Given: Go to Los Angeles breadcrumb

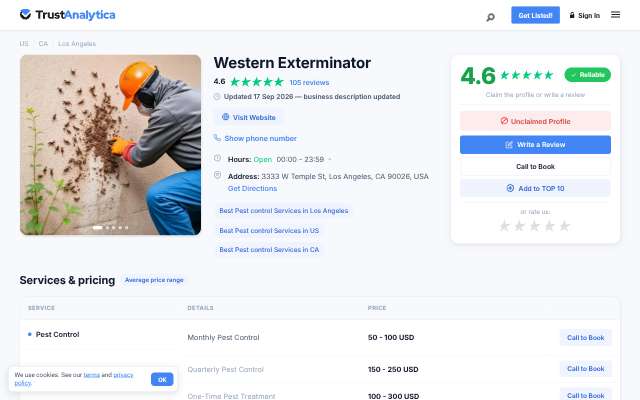Looking at the screenshot, I should pyautogui.click(x=77, y=44).
